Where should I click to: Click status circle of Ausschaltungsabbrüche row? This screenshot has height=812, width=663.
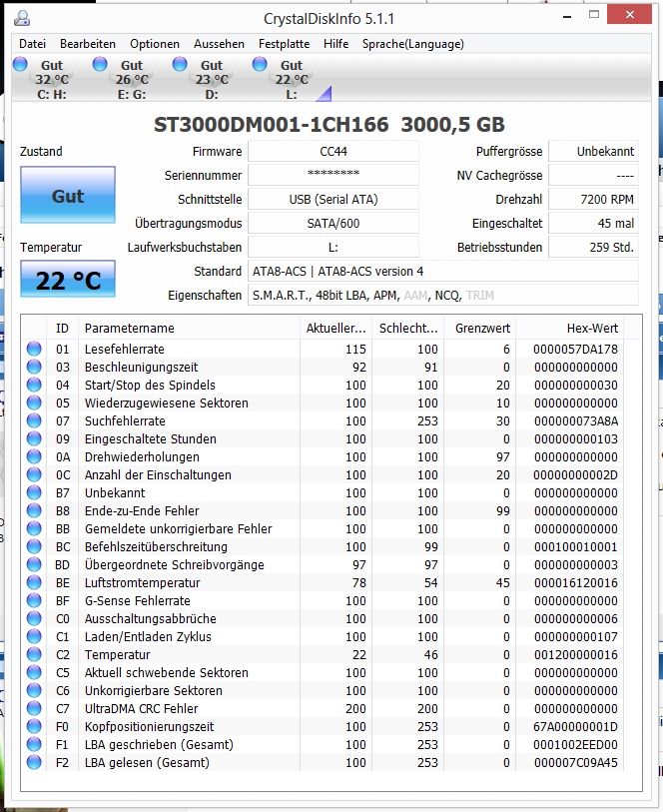pos(34,618)
